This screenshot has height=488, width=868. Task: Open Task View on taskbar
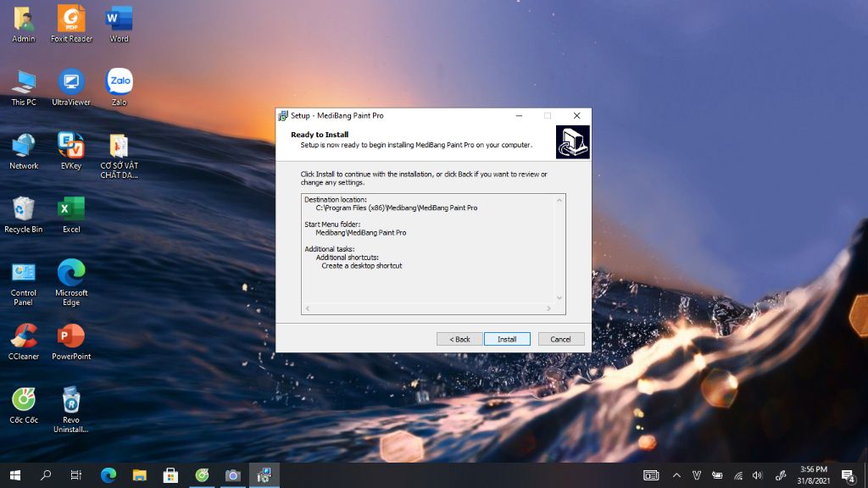75,475
